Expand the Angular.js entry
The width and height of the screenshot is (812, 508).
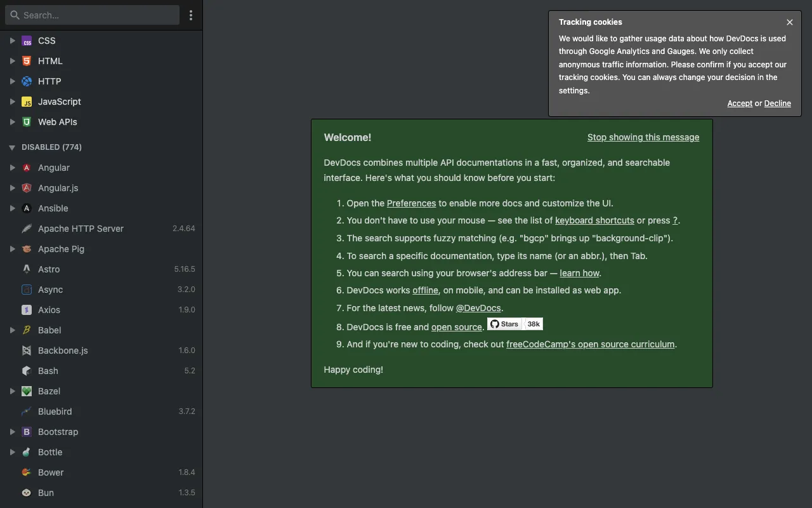click(11, 188)
